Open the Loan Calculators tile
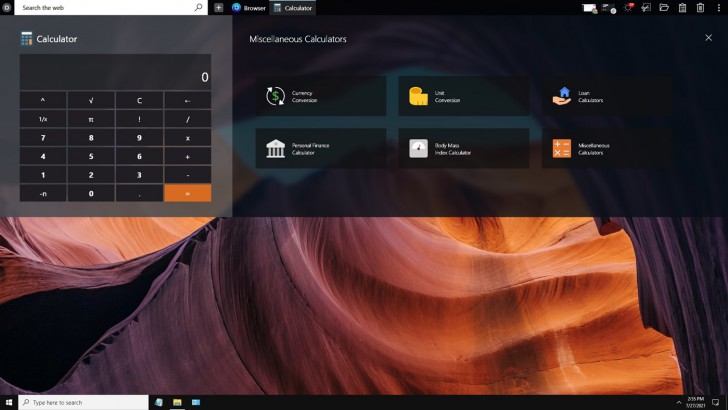 pyautogui.click(x=607, y=96)
